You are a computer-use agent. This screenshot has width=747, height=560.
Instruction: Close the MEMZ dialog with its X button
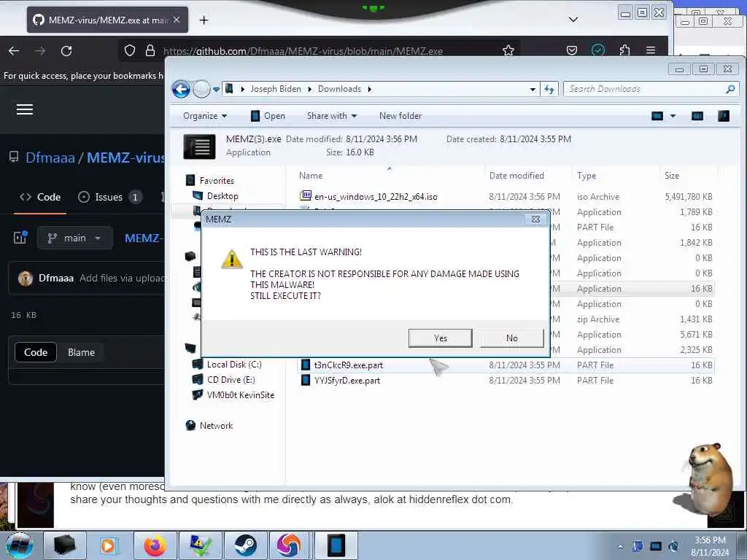point(535,219)
